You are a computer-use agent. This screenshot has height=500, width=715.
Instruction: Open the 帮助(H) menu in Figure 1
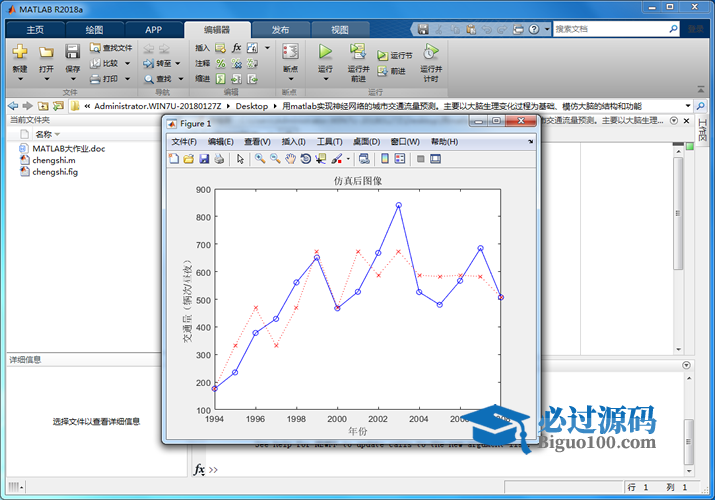tap(444, 142)
